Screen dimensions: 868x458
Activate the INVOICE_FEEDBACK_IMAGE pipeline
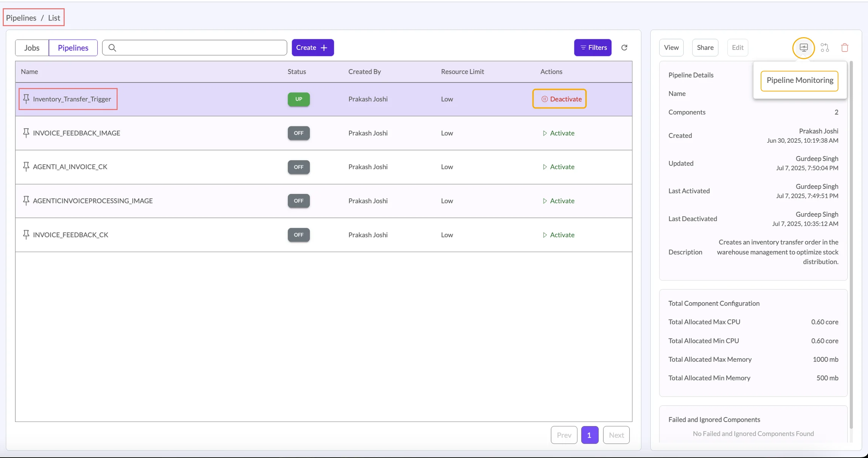558,133
